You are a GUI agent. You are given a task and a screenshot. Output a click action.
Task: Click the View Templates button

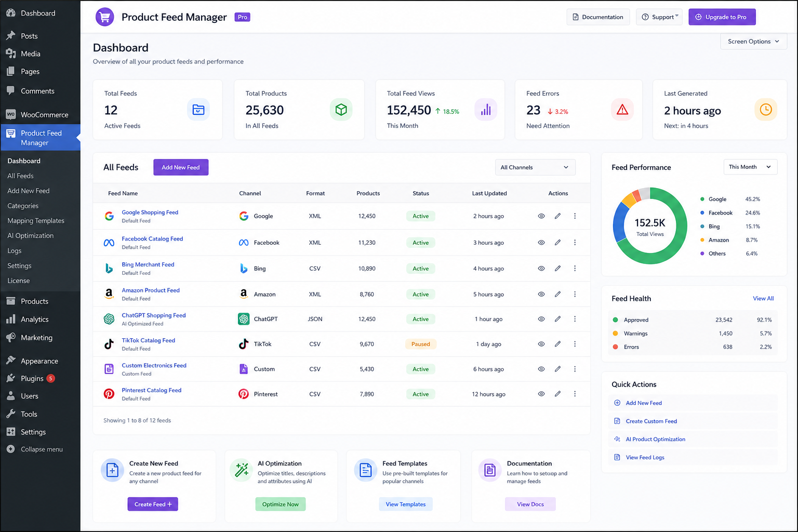406,504
